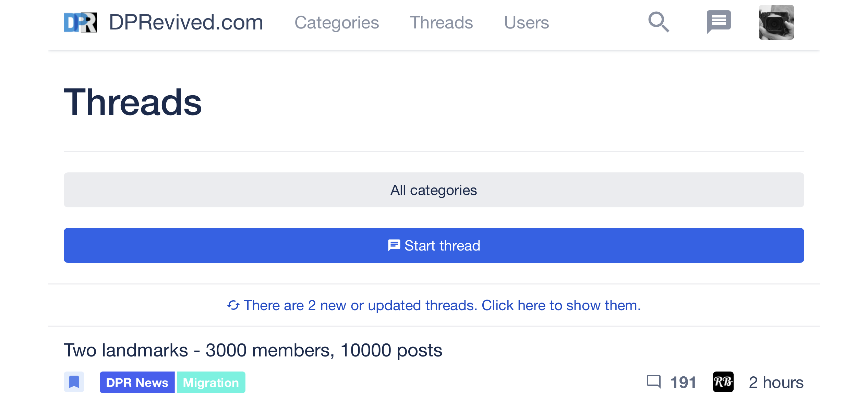Click the refresh icon beside new threads notice
Image resolution: width=868 pixels, height=401 pixels.
coord(233,305)
